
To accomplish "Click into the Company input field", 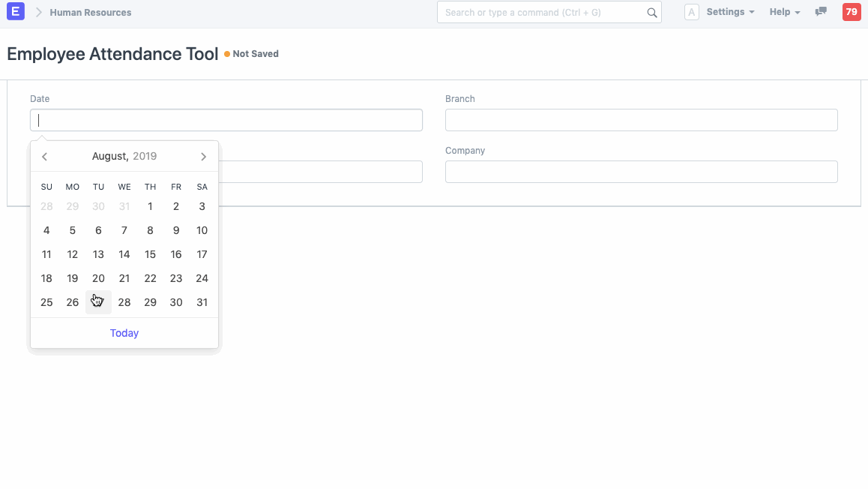I will [x=641, y=172].
